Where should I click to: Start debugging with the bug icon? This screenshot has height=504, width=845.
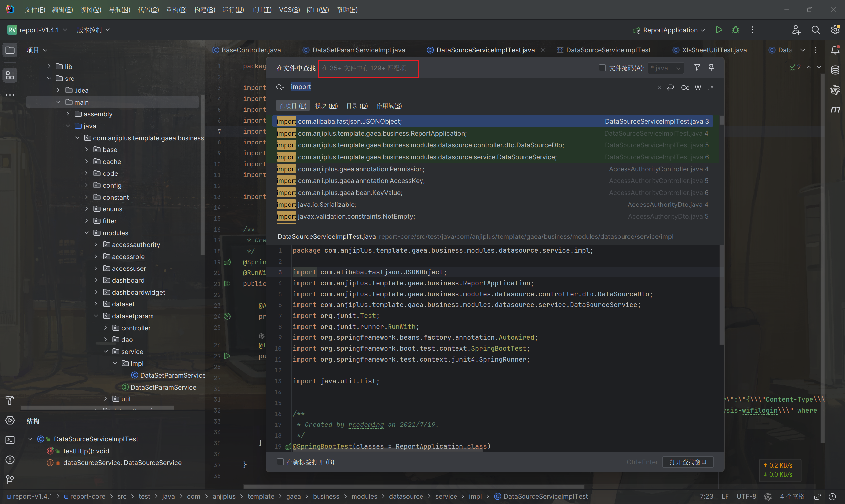(x=736, y=30)
